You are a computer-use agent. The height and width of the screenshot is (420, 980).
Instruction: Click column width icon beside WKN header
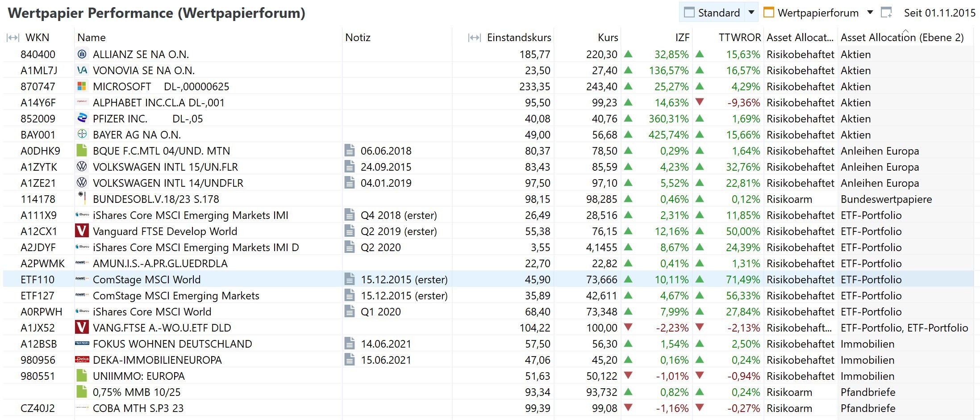click(x=13, y=38)
